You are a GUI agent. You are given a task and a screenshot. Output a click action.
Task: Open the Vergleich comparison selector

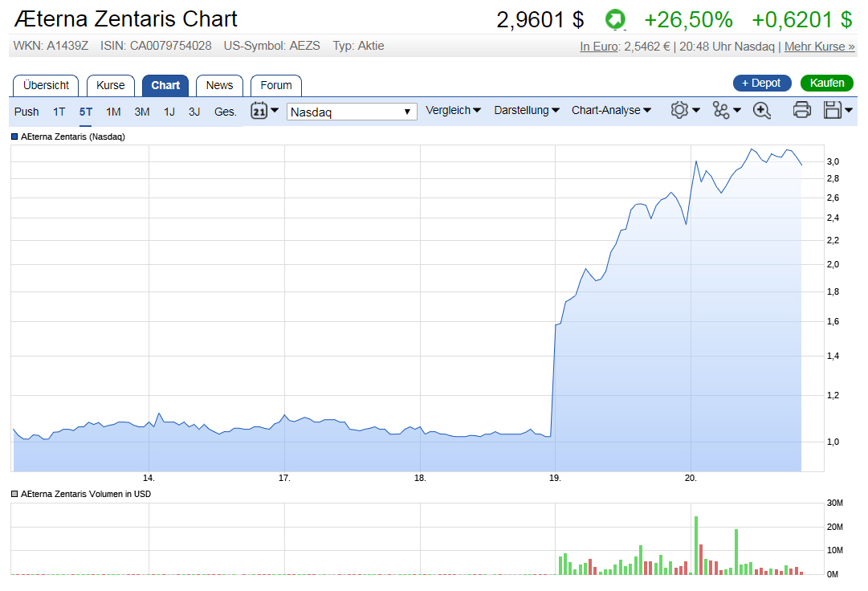(x=452, y=110)
